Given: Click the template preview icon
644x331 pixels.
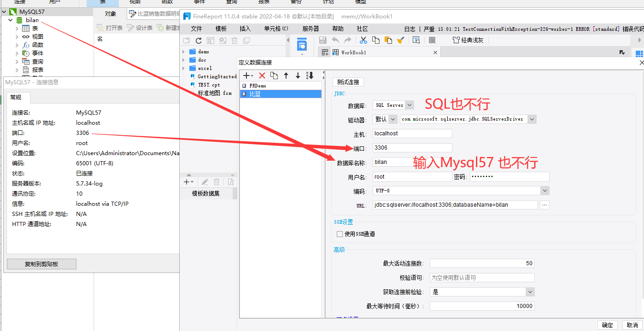Looking at the screenshot, I should click(x=302, y=45).
